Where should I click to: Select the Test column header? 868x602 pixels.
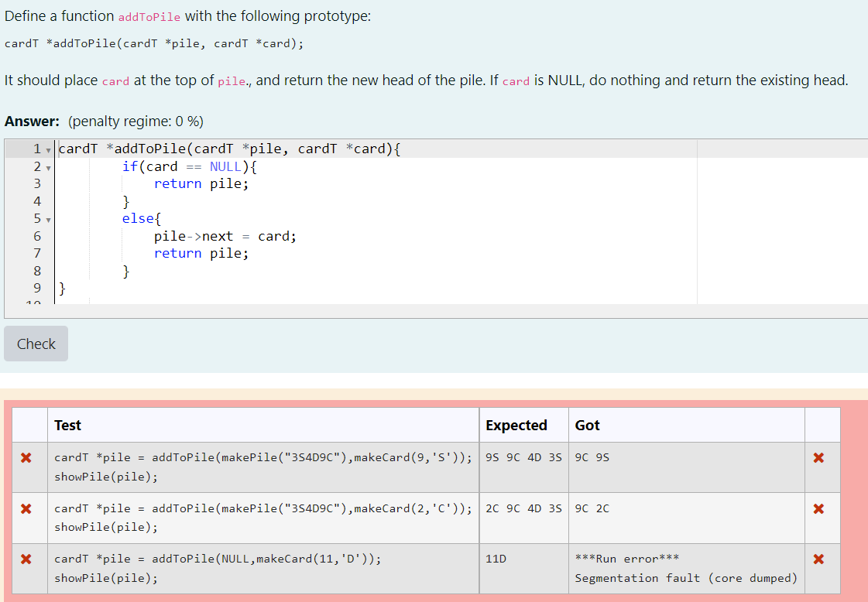[67, 425]
